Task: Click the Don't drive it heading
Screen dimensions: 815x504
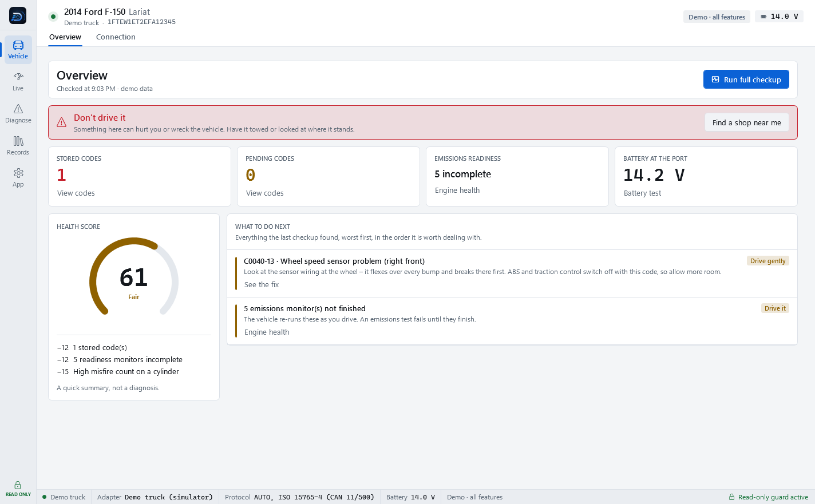Action: click(x=100, y=118)
